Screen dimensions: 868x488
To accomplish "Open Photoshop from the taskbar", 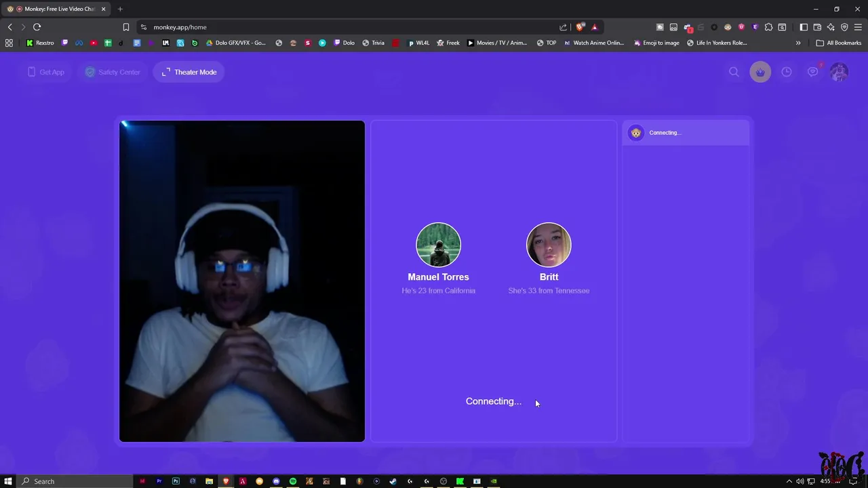I will pyautogui.click(x=176, y=481).
